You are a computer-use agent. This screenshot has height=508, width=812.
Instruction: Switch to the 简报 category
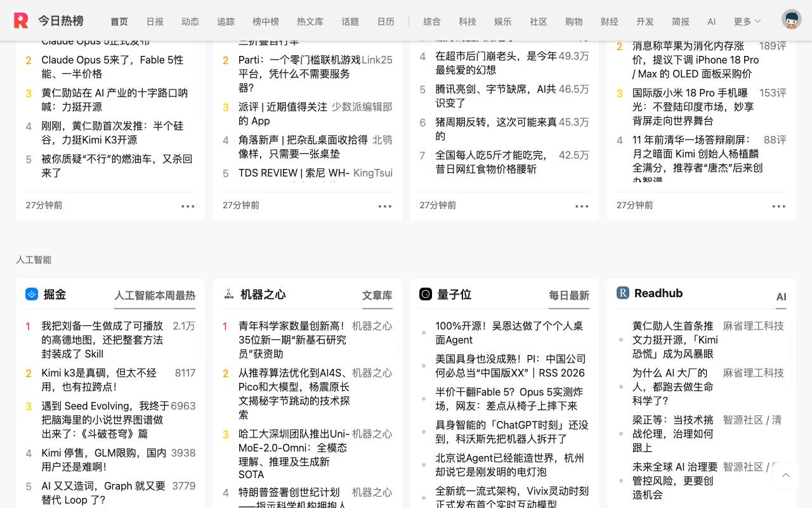click(681, 22)
